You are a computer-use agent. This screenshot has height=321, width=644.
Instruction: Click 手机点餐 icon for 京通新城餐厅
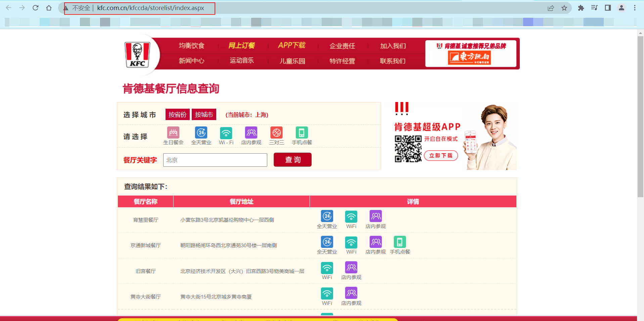click(400, 242)
